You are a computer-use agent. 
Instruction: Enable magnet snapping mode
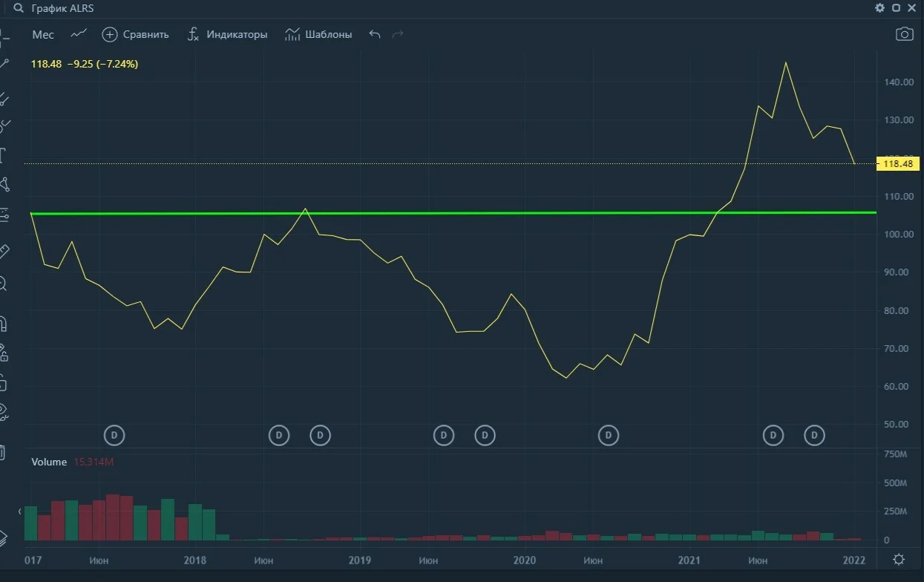click(3, 324)
